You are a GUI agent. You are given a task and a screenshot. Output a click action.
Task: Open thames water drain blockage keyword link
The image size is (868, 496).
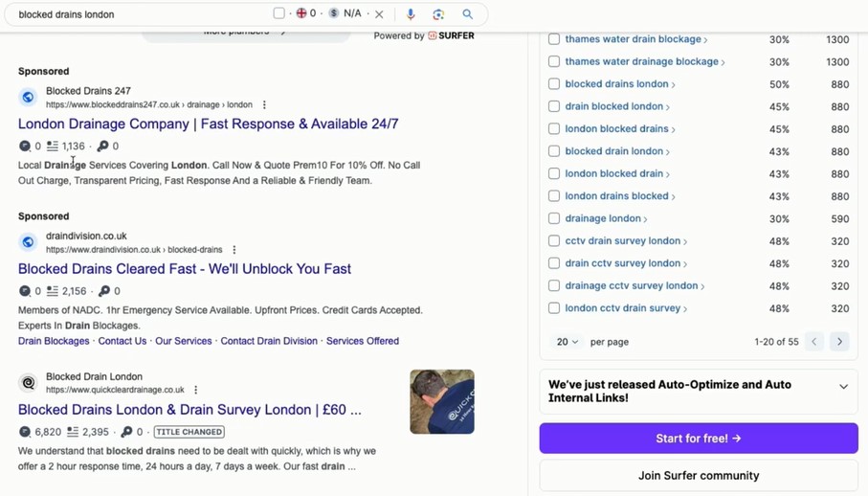pyautogui.click(x=634, y=38)
